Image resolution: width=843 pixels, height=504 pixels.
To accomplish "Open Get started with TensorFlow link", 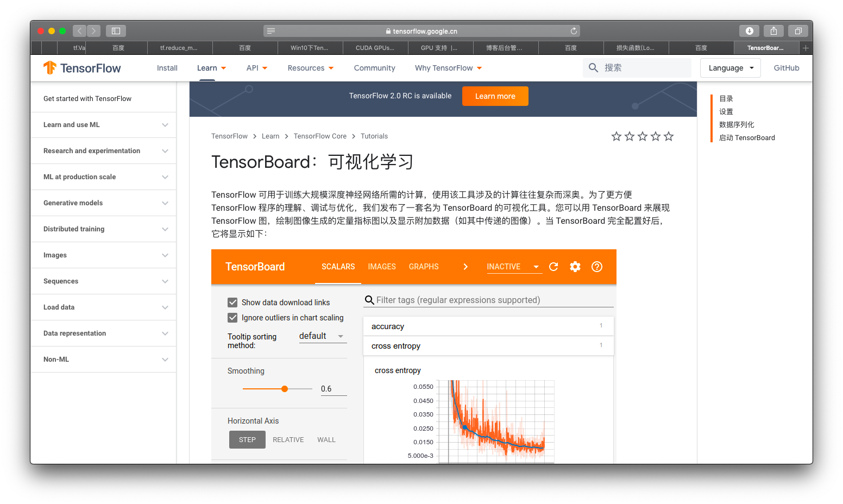I will tap(87, 99).
